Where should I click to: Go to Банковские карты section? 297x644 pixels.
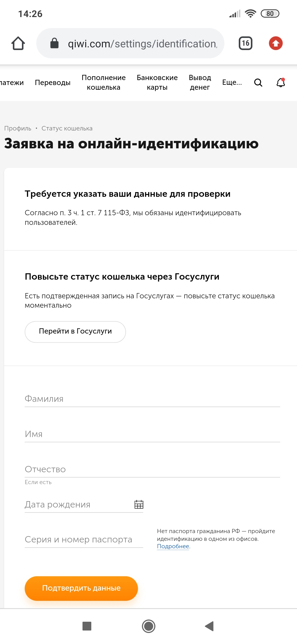point(157,83)
